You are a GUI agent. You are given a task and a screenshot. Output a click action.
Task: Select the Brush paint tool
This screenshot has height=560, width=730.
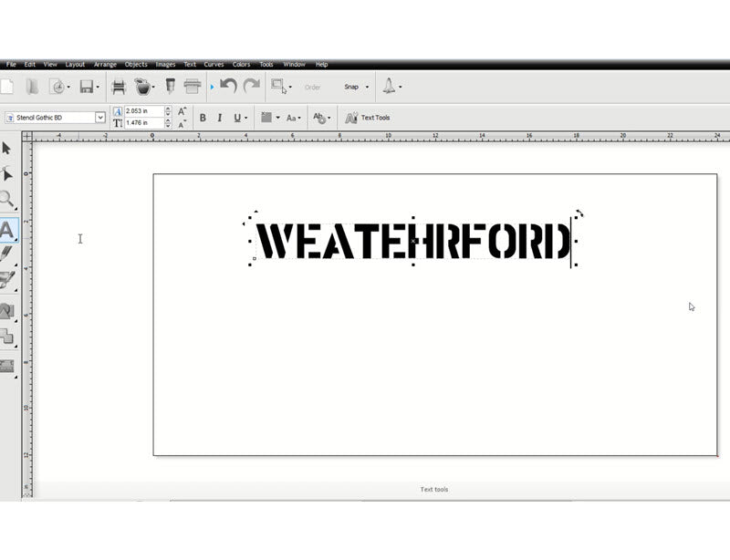(x=7, y=280)
